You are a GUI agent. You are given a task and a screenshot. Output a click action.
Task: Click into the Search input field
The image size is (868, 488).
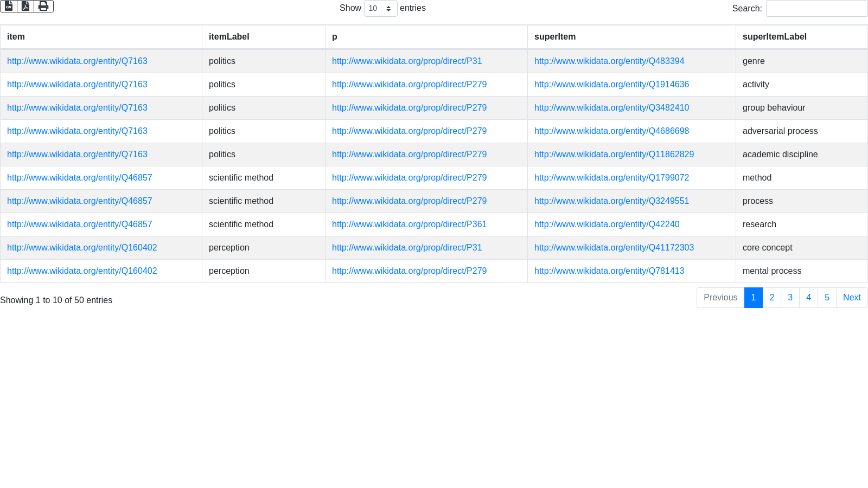pos(816,8)
